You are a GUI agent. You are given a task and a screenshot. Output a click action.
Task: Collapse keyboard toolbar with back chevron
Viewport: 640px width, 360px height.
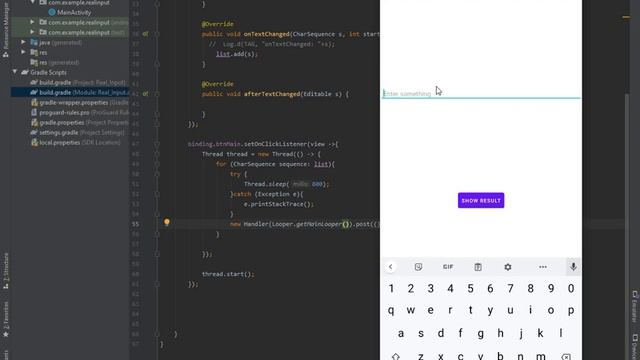391,267
